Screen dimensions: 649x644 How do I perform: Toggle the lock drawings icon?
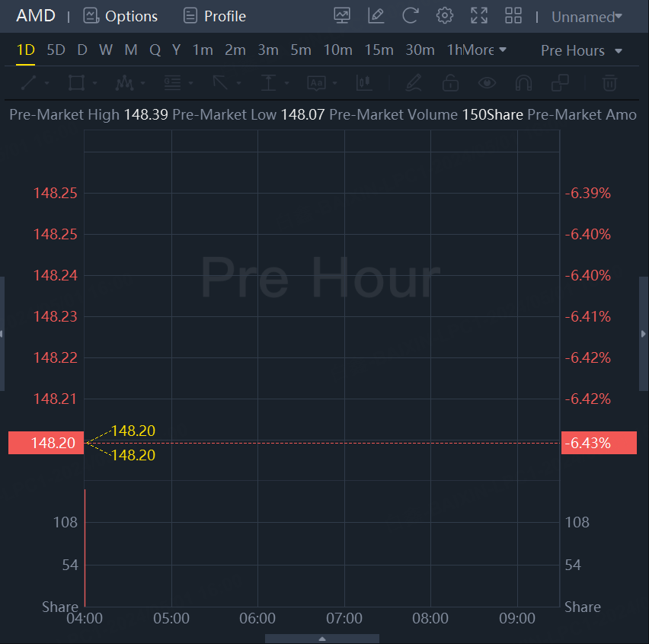(x=450, y=82)
